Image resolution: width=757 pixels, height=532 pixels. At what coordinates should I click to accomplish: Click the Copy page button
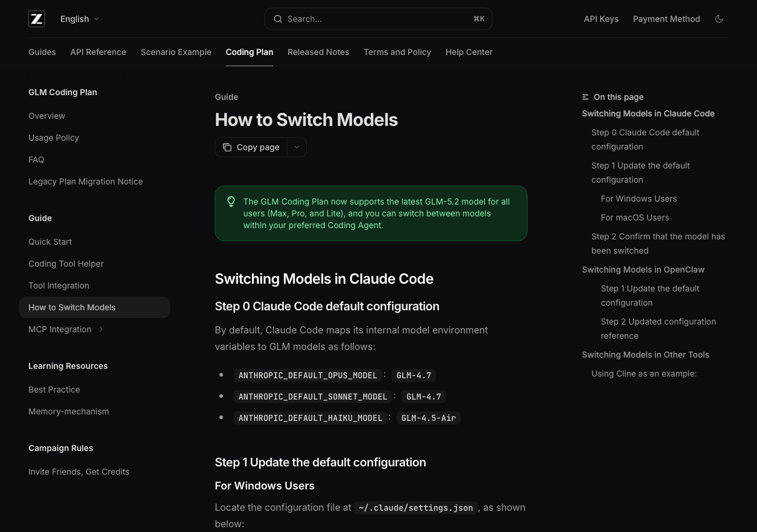click(x=251, y=147)
